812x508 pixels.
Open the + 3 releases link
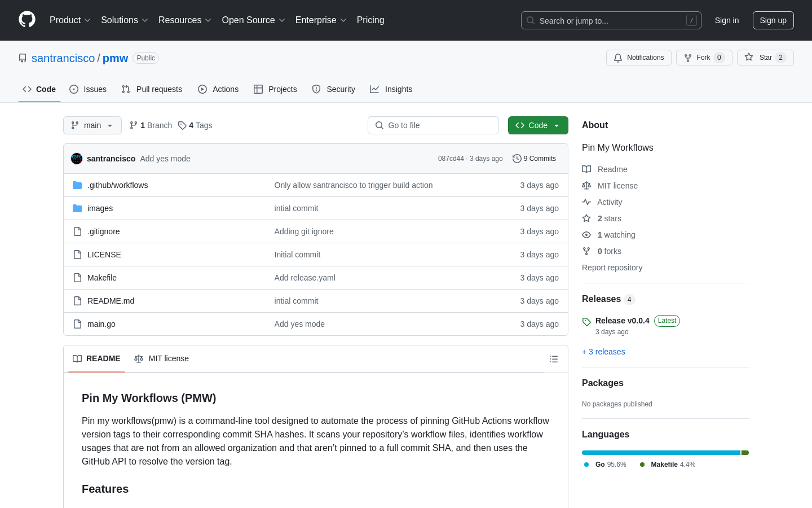(603, 352)
